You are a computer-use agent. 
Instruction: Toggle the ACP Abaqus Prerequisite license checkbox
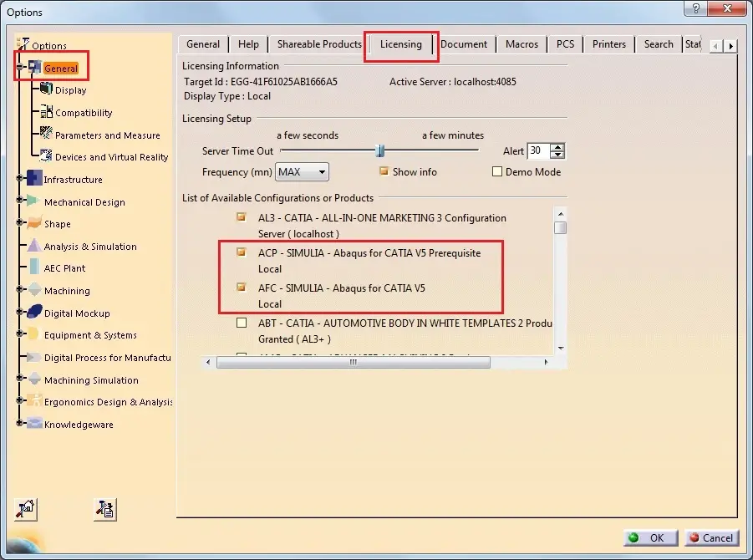[x=242, y=252]
